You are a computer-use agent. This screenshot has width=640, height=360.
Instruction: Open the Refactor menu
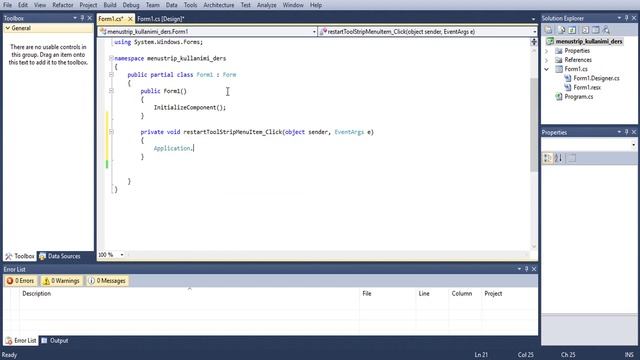click(x=63, y=5)
